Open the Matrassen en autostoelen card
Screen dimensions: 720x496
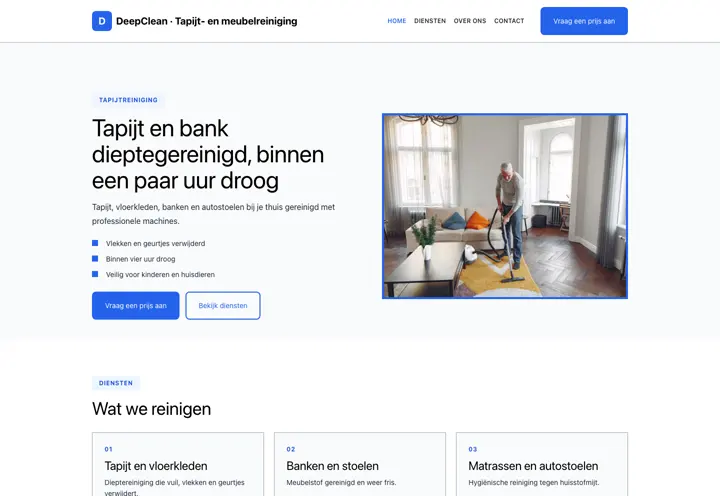pos(542,464)
